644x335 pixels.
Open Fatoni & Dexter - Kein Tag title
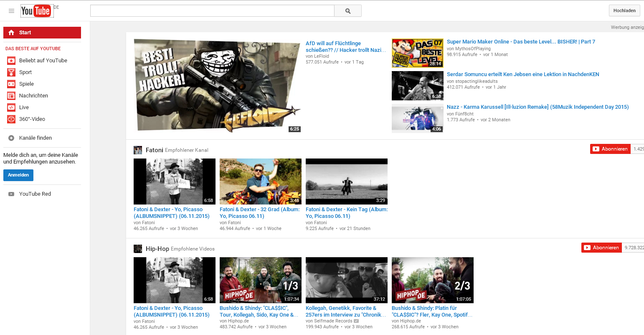pos(347,213)
